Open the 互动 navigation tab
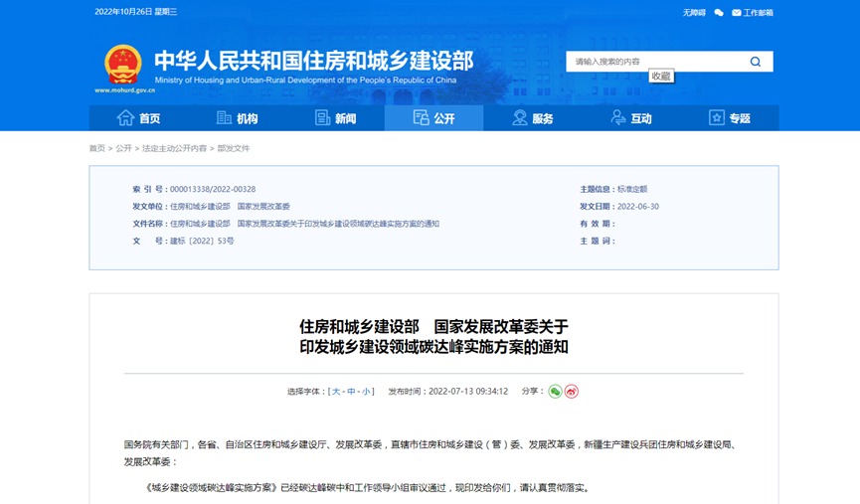 tap(630, 118)
